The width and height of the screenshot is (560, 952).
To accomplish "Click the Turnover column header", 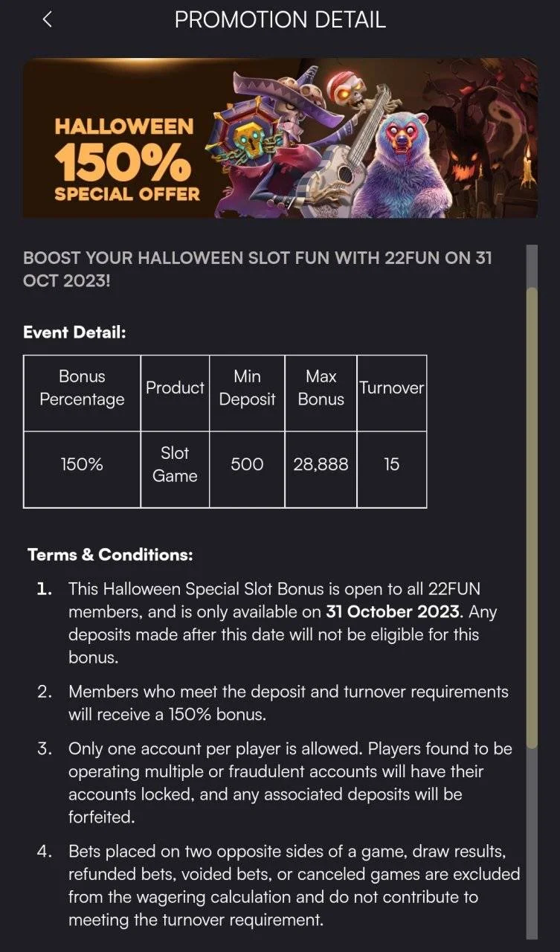I will tap(391, 393).
